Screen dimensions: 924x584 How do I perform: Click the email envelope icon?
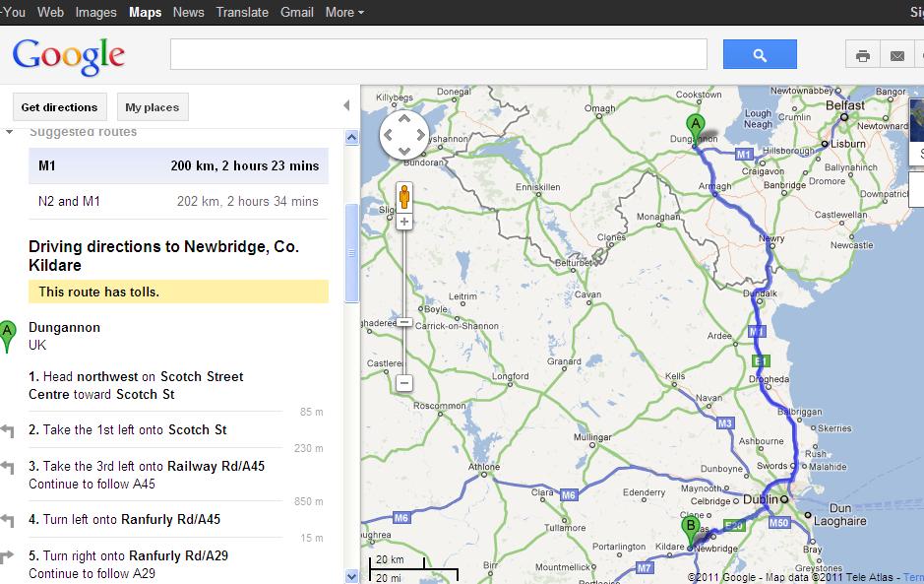point(896,55)
